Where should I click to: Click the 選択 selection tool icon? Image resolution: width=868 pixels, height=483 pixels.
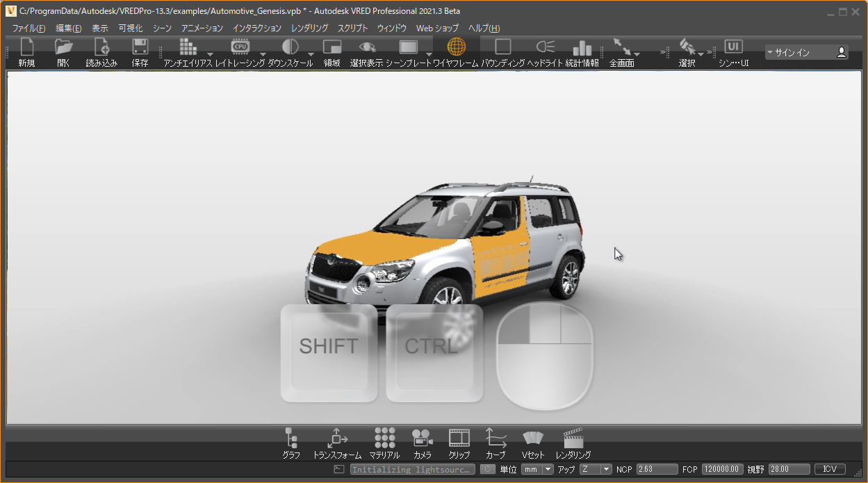click(687, 47)
